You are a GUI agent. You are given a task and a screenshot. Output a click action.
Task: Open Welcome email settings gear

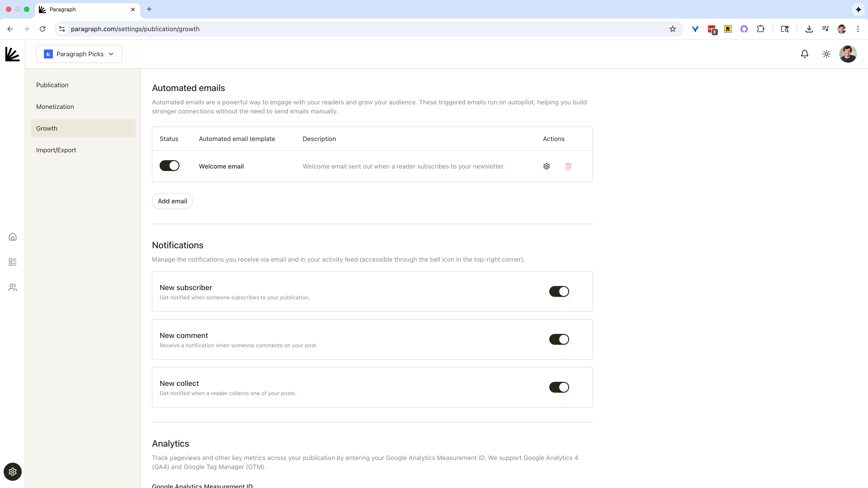(547, 166)
